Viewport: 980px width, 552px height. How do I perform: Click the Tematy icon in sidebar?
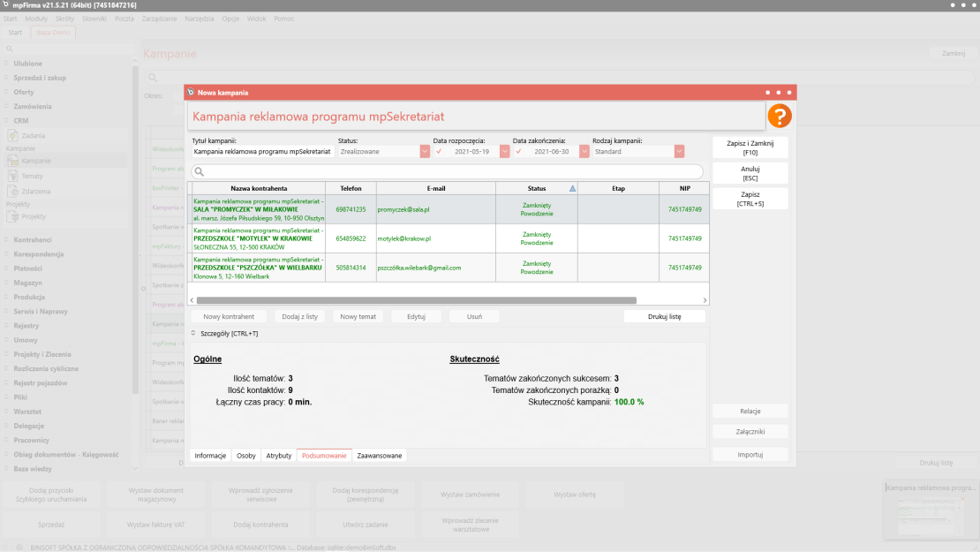point(12,176)
